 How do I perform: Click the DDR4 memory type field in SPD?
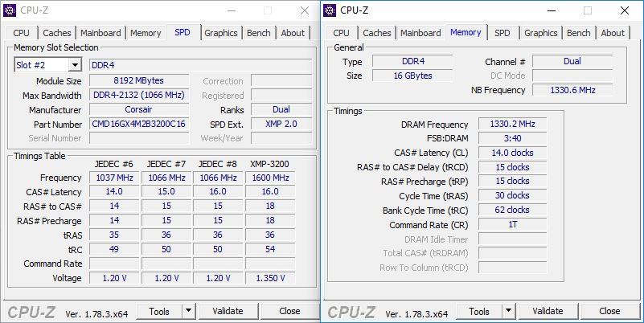(x=200, y=65)
